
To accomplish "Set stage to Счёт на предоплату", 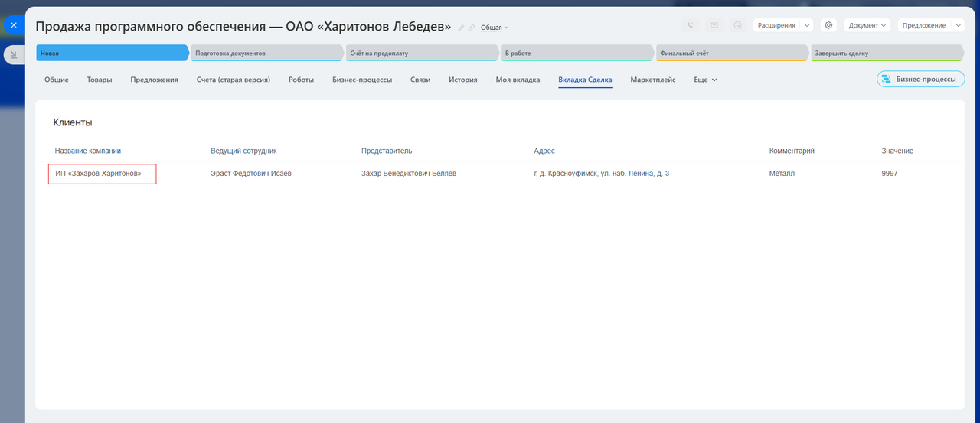I will tap(423, 53).
